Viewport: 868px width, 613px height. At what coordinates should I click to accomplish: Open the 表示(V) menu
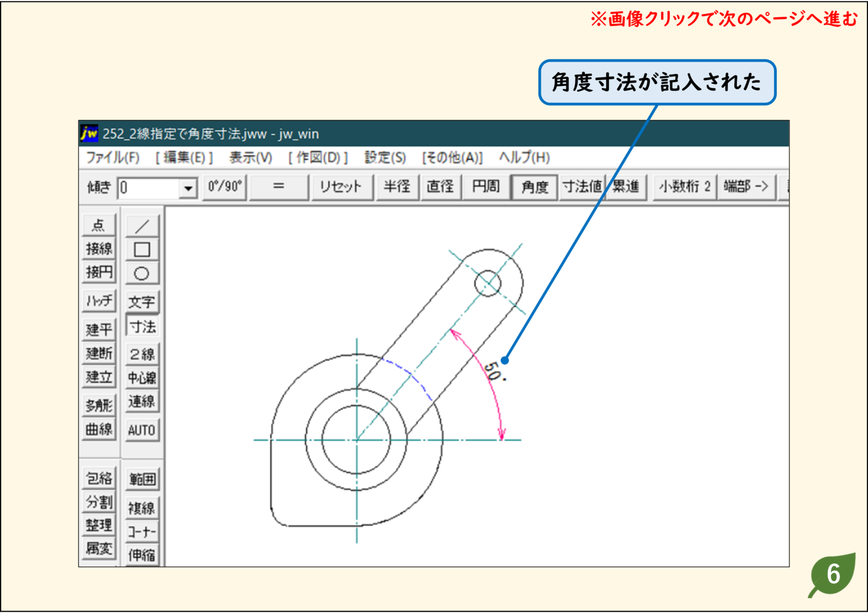(x=250, y=158)
